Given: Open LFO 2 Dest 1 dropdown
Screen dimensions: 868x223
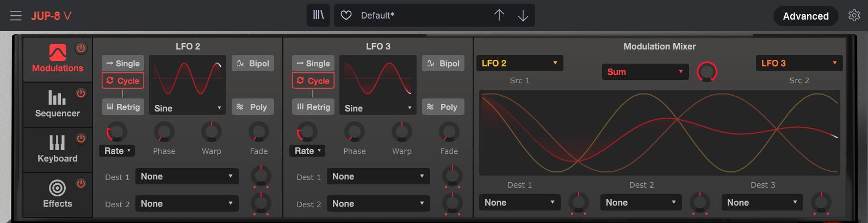Looking at the screenshot, I should [x=187, y=176].
